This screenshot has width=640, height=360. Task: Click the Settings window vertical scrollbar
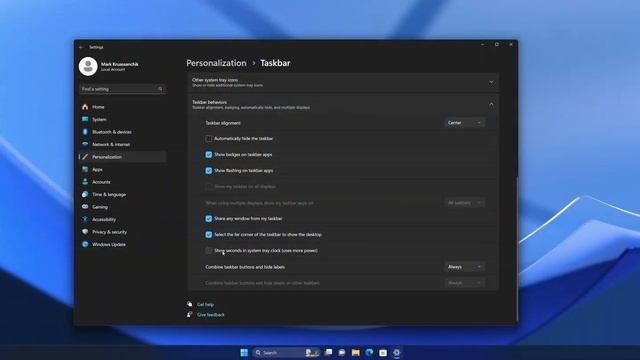[x=517, y=249]
